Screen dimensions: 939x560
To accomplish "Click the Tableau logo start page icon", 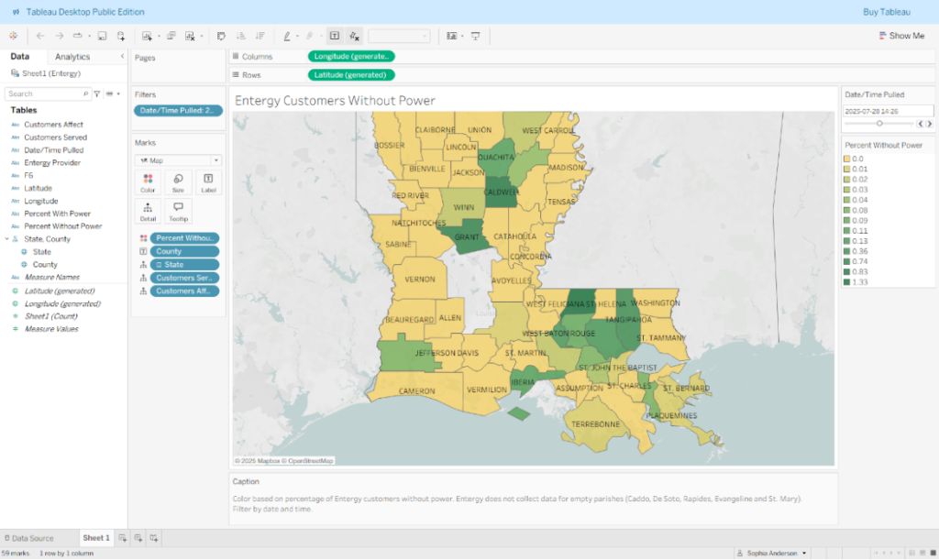I will point(13,36).
